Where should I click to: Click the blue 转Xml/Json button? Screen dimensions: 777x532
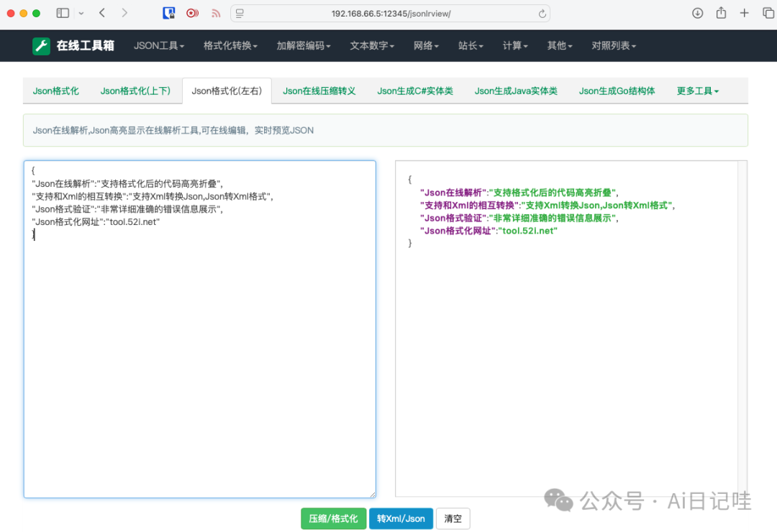tap(401, 518)
